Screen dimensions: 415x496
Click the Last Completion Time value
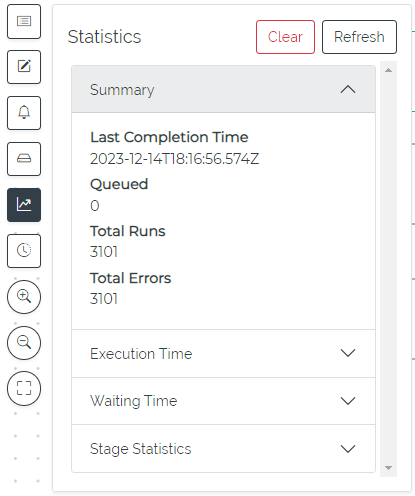coord(174,159)
